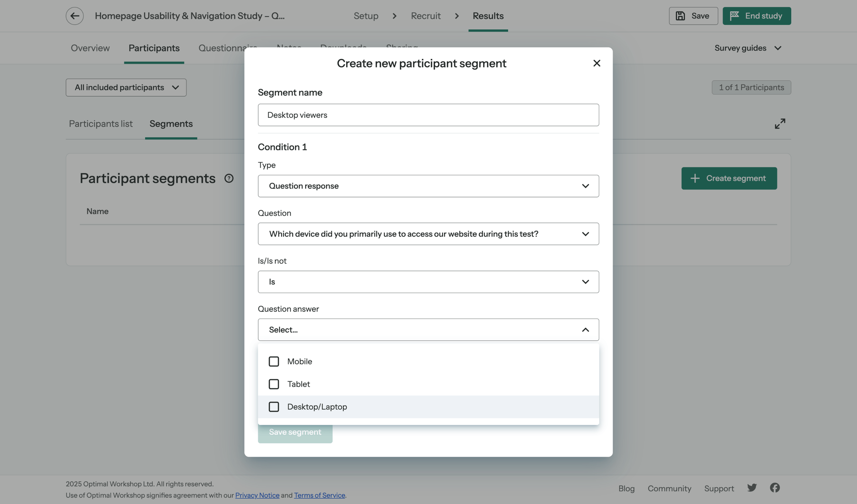Click the Segment name input field
Screen dimensions: 857x504
[x=428, y=115]
